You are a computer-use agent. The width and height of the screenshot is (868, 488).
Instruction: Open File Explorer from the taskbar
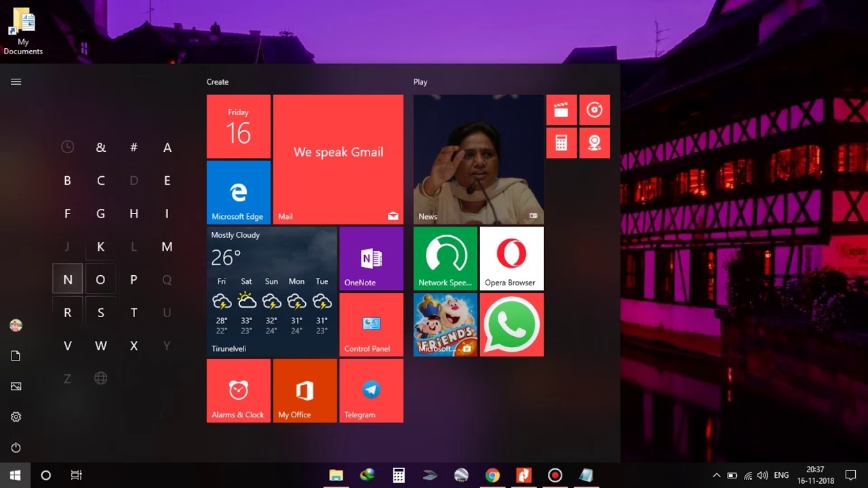(x=336, y=475)
